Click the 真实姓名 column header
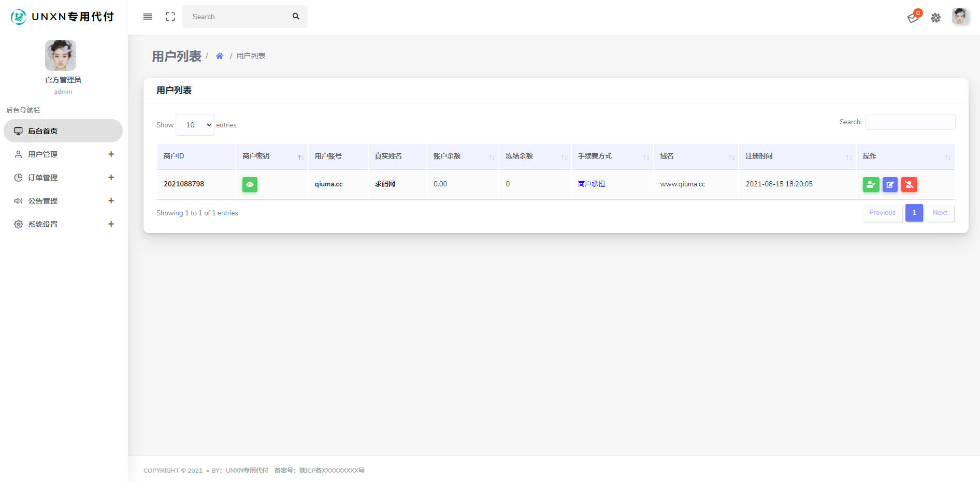Image resolution: width=980 pixels, height=482 pixels. pyautogui.click(x=397, y=156)
